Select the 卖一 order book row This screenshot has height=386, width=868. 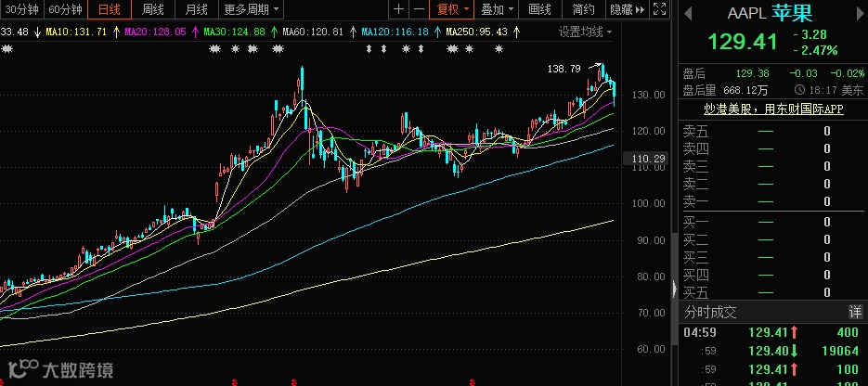(772, 202)
